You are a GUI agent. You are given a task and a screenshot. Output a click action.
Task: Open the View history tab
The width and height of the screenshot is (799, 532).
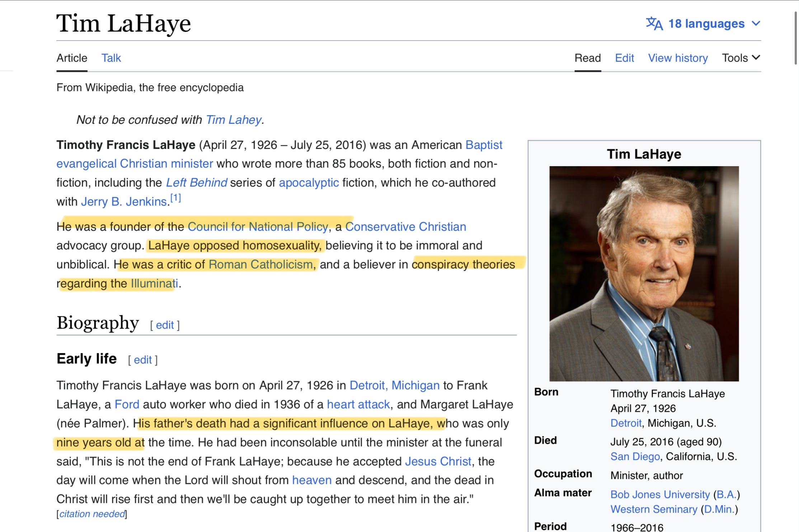click(678, 58)
